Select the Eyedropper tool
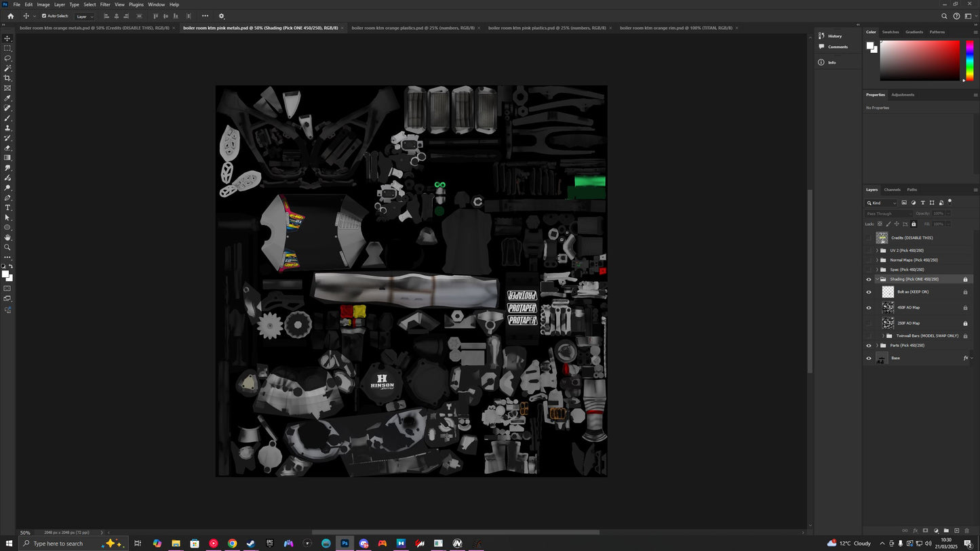 [7, 98]
